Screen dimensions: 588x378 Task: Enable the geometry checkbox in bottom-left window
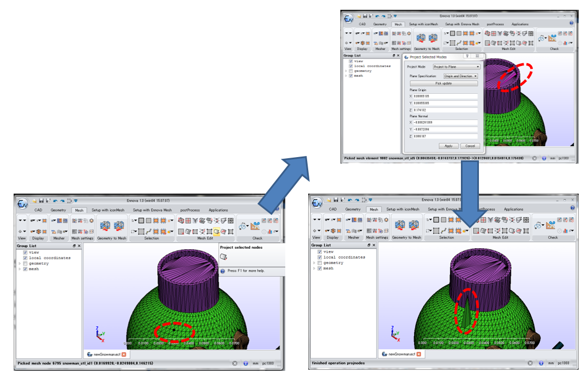(x=26, y=263)
